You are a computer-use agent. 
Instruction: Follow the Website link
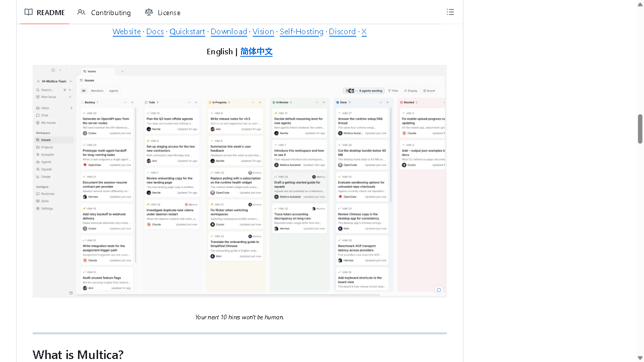(127, 32)
